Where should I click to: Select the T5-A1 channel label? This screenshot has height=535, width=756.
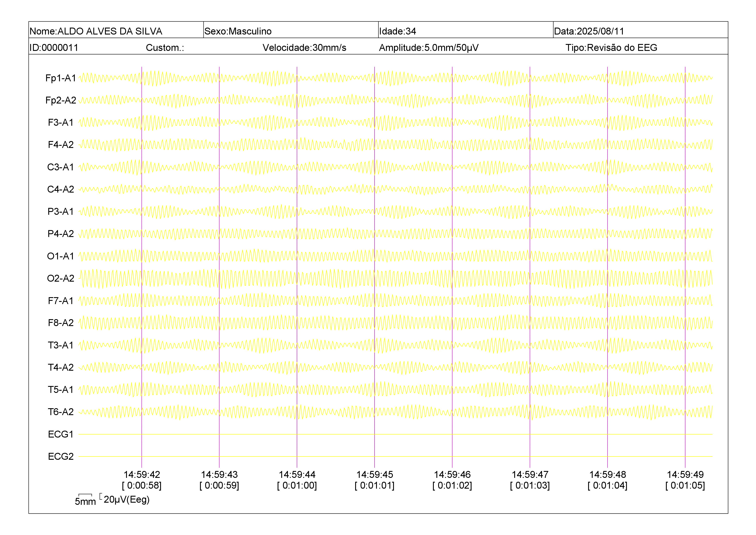click(x=61, y=389)
